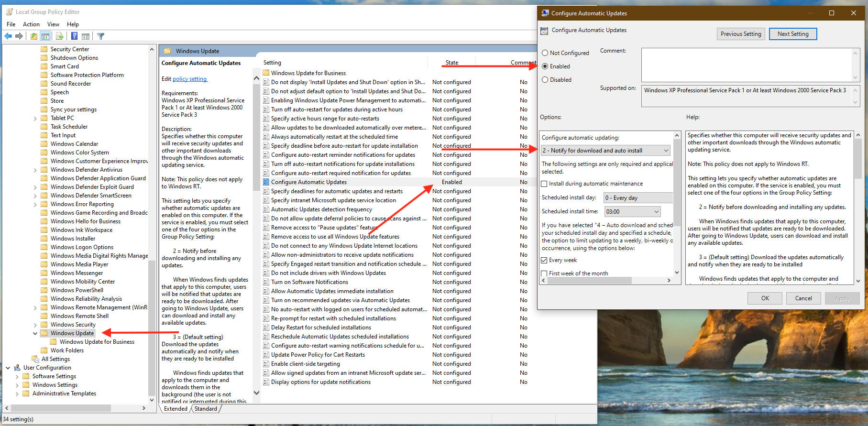
Task: Click the Forward arrow toolbar icon
Action: [19, 36]
